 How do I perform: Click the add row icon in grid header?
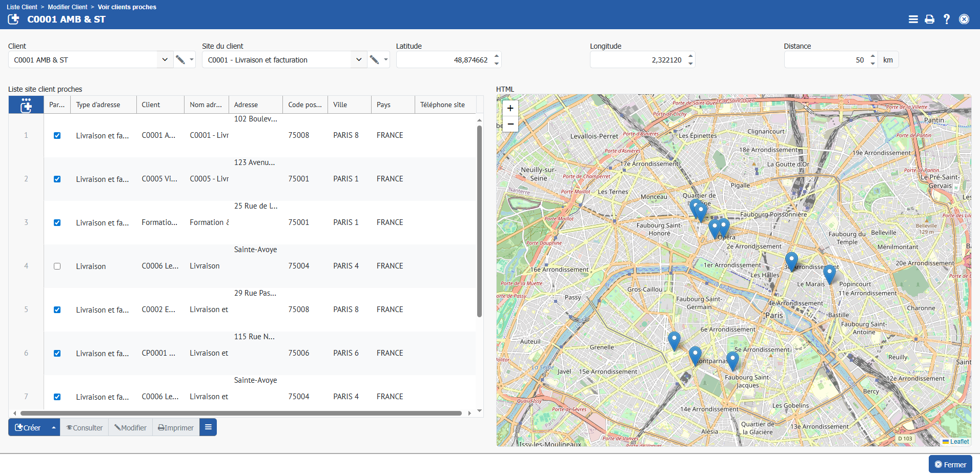(x=26, y=105)
